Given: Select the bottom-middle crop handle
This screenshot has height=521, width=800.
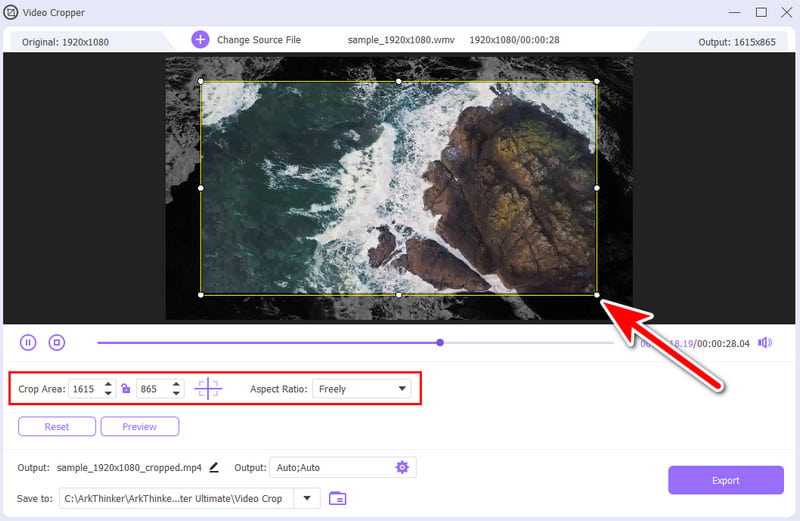Looking at the screenshot, I should pos(398,295).
